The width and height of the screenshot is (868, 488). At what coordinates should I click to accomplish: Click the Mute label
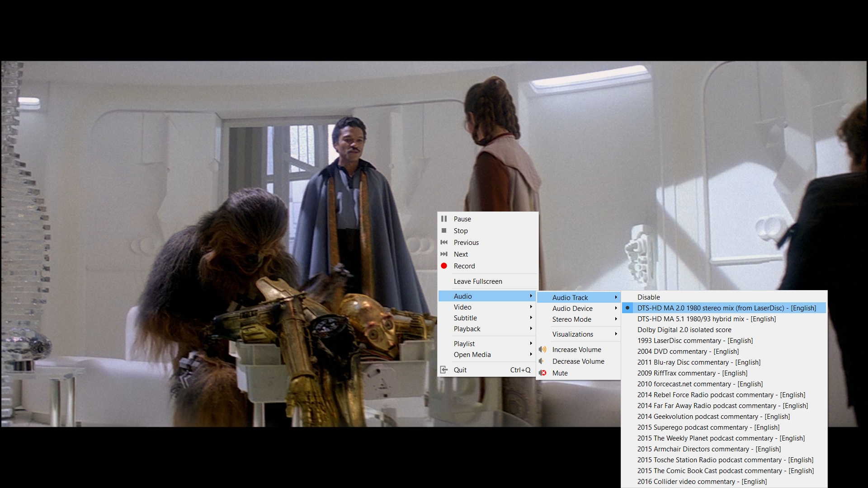(560, 373)
